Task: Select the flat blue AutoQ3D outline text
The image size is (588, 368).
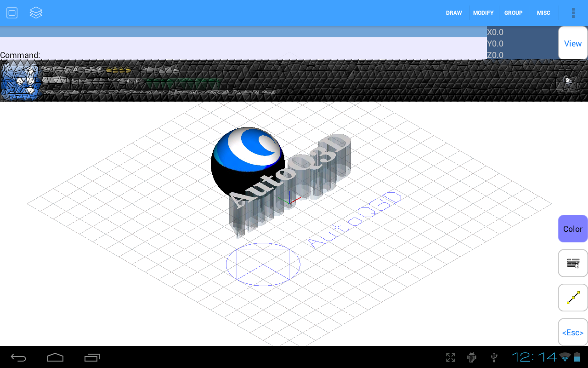Action: pos(354,221)
